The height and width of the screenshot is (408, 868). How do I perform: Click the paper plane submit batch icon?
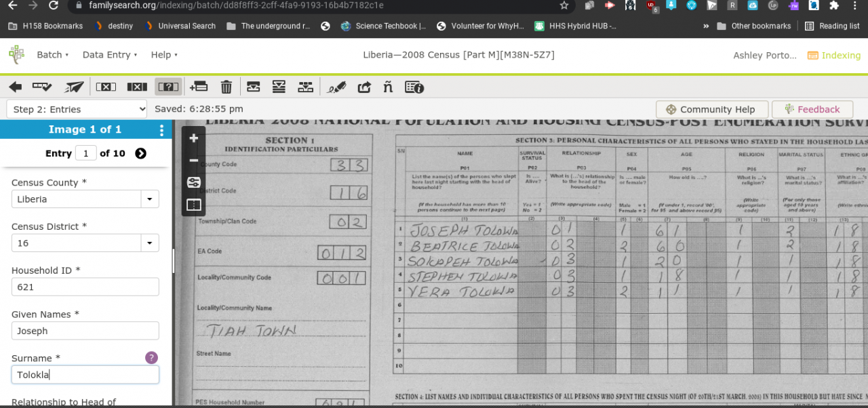coord(75,87)
